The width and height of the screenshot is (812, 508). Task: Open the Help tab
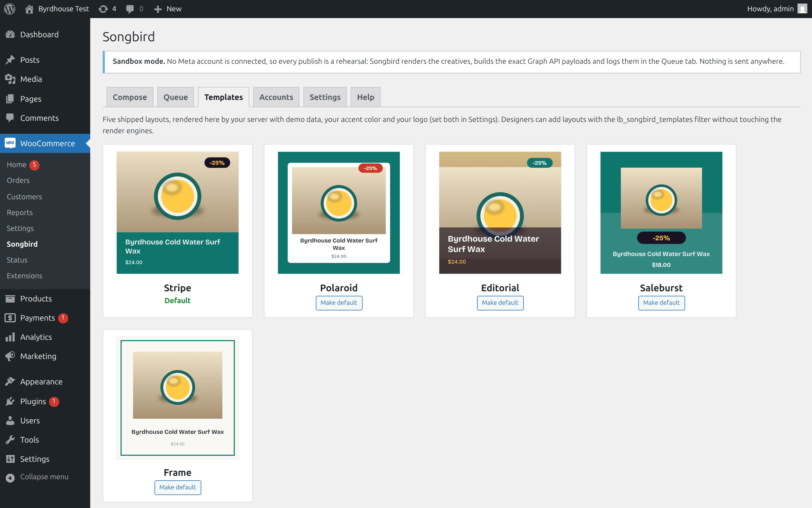coord(365,97)
